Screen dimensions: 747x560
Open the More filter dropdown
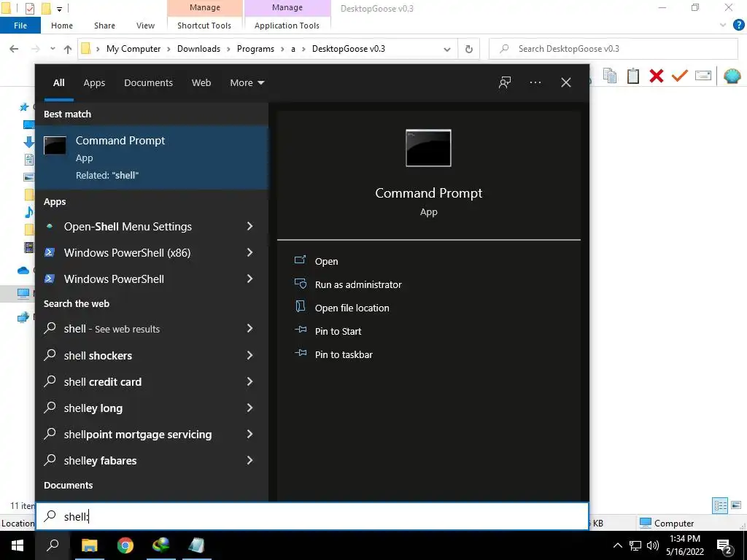click(247, 82)
